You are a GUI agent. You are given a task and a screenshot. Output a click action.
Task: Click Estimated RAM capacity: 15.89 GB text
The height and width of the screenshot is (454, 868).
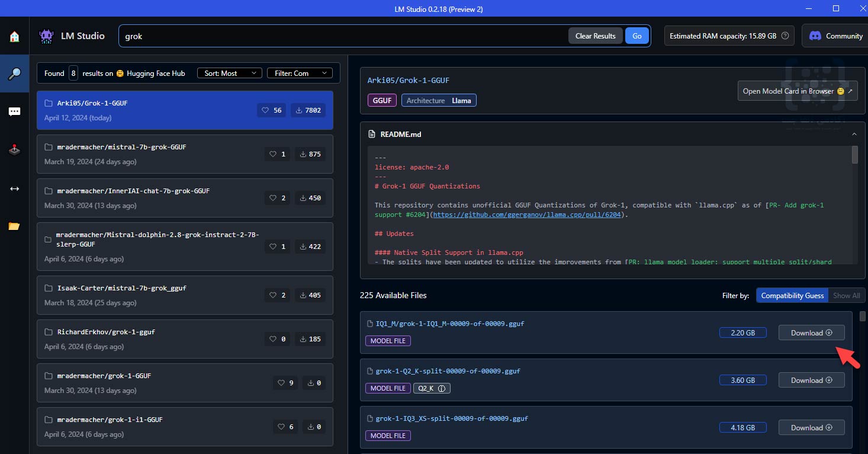coord(723,36)
